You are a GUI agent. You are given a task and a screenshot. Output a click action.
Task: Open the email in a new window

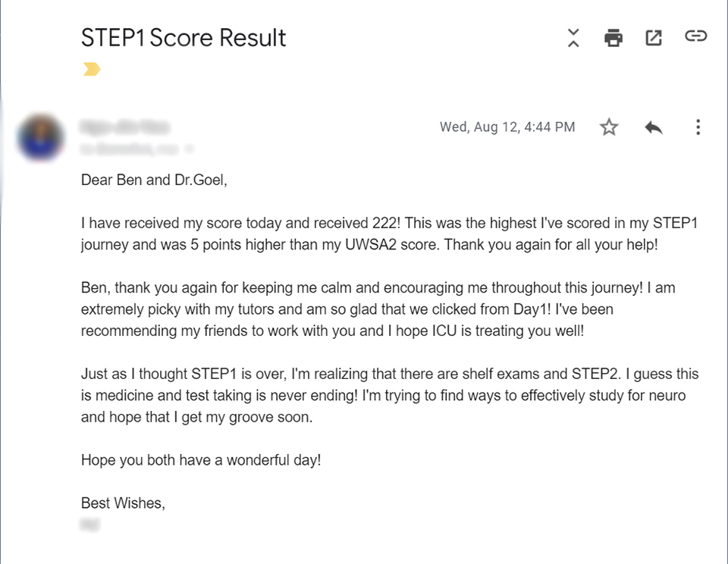pyautogui.click(x=654, y=38)
